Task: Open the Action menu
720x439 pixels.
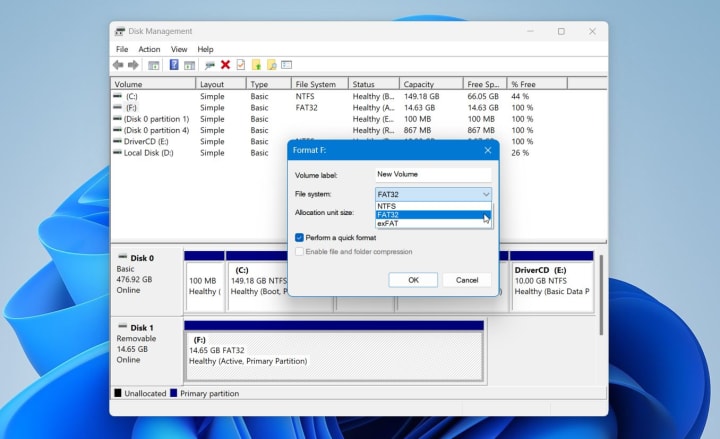Action: coord(149,49)
